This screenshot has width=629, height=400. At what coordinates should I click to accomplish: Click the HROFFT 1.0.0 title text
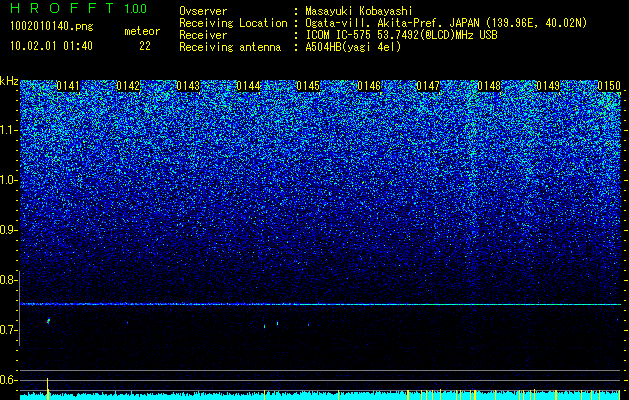tap(79, 8)
